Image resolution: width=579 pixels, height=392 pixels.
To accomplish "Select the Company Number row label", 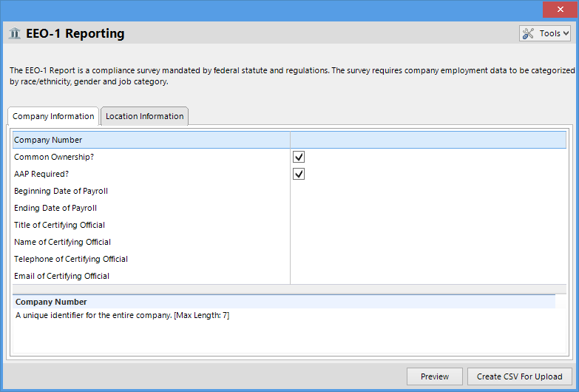I will coord(49,140).
